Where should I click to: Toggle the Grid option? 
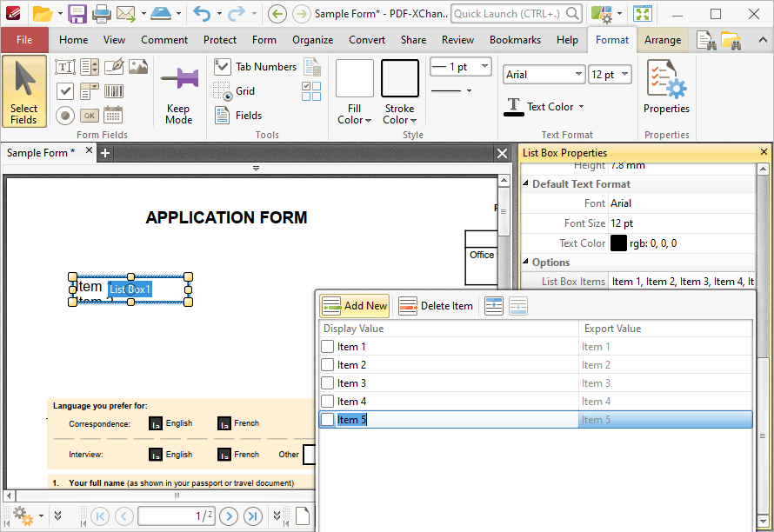[x=235, y=91]
